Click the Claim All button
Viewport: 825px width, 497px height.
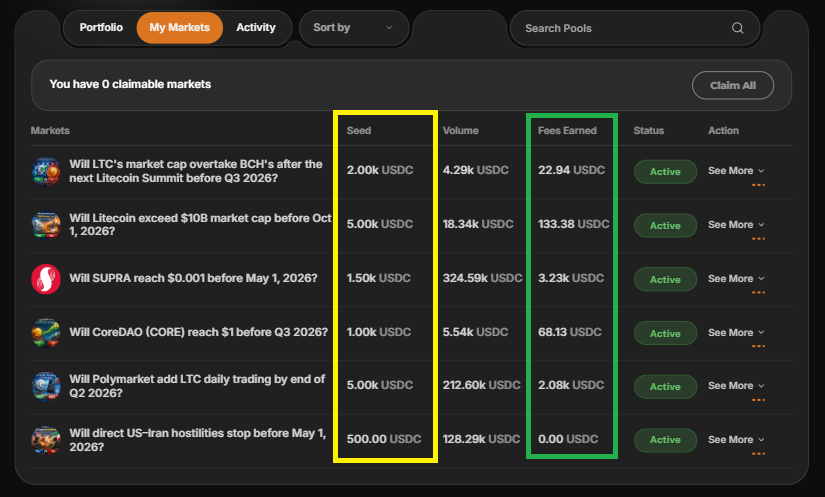732,85
